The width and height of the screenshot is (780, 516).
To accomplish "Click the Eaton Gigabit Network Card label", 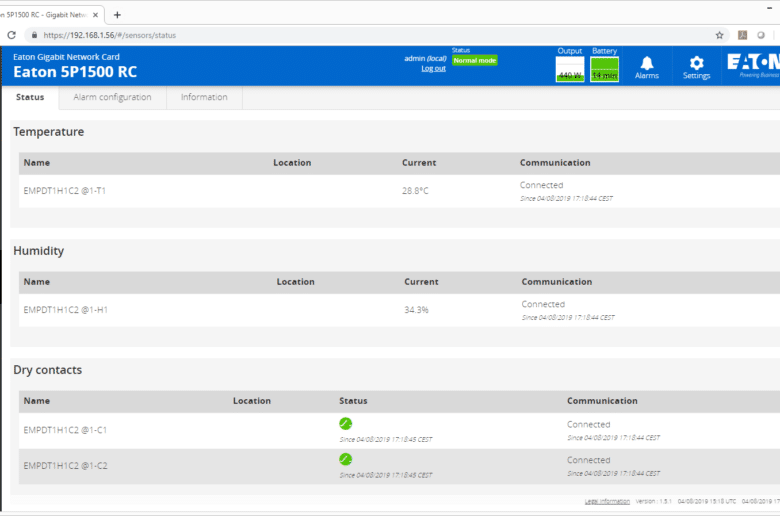I will coord(66,57).
